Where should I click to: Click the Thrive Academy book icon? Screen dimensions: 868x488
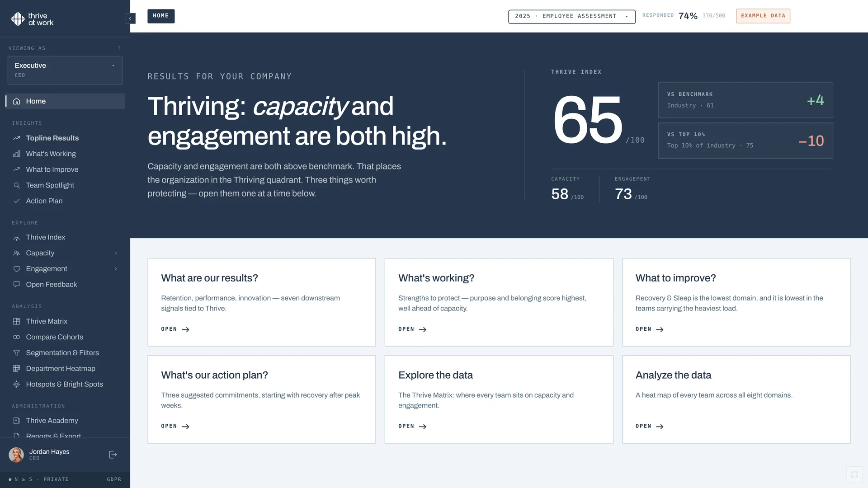pos(17,421)
